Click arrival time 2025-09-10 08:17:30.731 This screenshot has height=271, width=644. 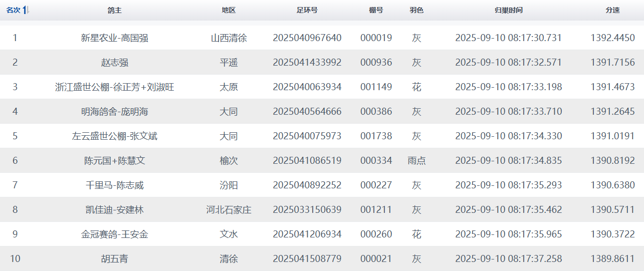(x=508, y=38)
